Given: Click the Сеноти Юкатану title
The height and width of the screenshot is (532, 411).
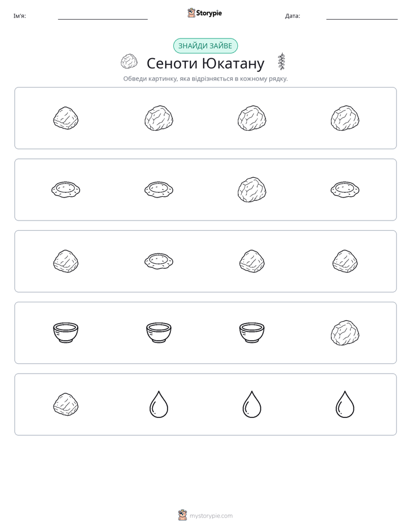Looking at the screenshot, I should pyautogui.click(x=205, y=63).
